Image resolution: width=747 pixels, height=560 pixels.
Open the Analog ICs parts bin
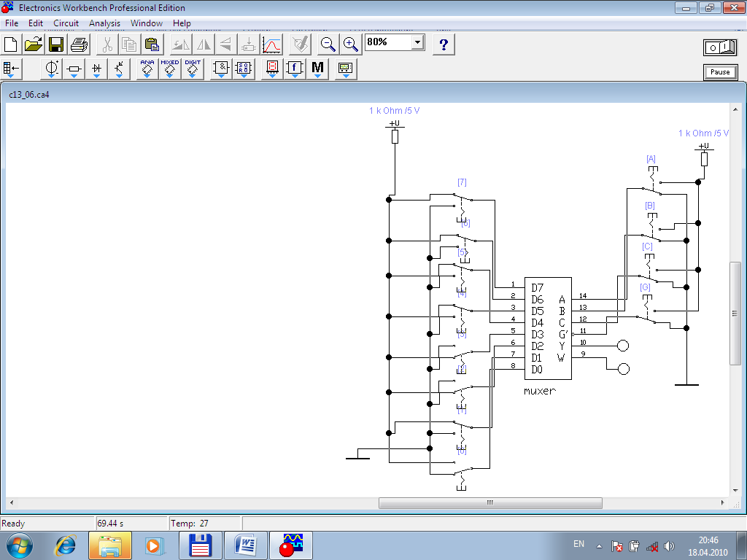(147, 69)
